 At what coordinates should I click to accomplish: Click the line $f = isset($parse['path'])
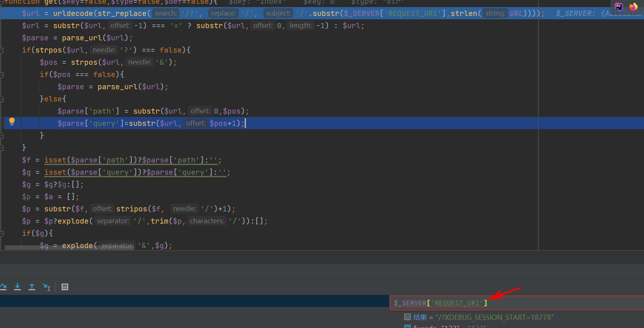point(122,160)
